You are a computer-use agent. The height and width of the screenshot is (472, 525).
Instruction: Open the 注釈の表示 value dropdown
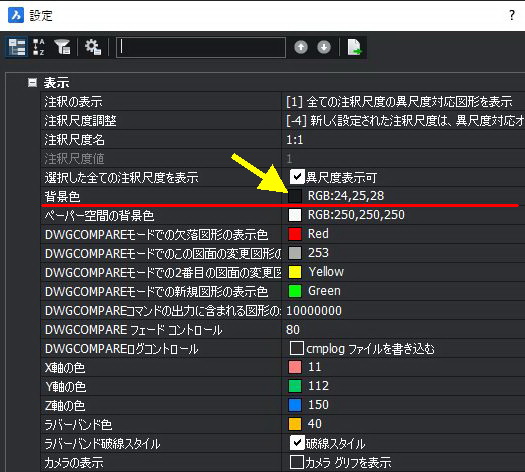[403, 101]
